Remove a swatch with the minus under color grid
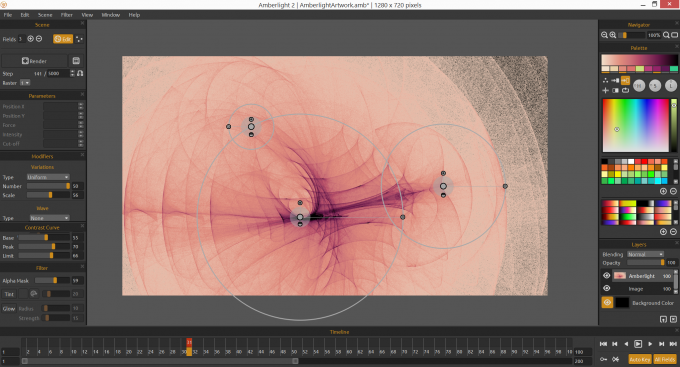Screen dimensions: 680x367 (x=673, y=191)
